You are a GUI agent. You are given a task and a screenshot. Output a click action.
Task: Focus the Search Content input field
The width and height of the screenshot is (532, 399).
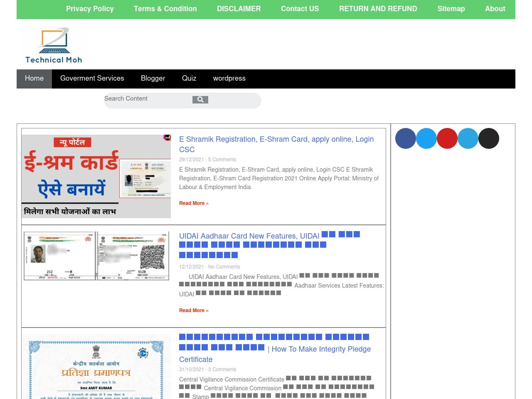(x=148, y=99)
